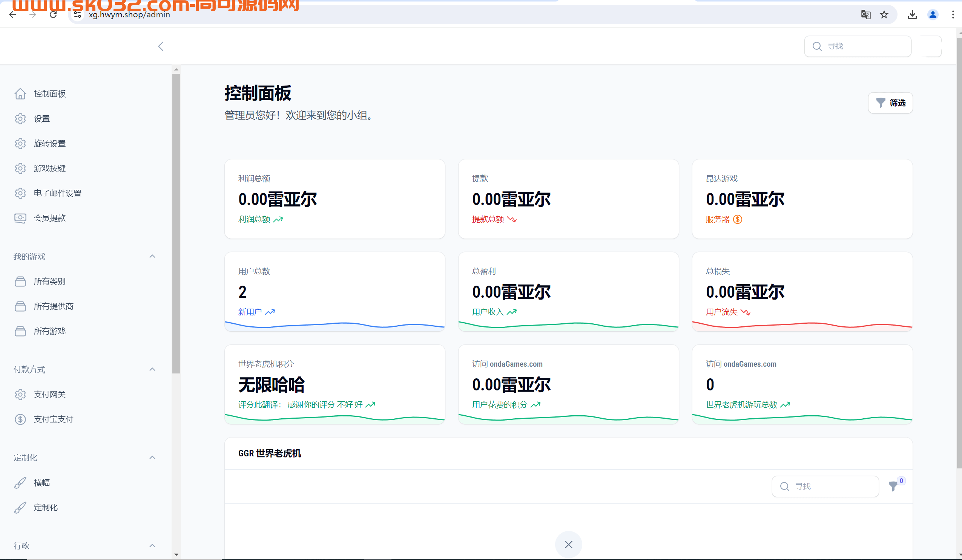Click the gear icon beside 支付网关
Viewport: 962px width, 560px height.
coord(20,395)
